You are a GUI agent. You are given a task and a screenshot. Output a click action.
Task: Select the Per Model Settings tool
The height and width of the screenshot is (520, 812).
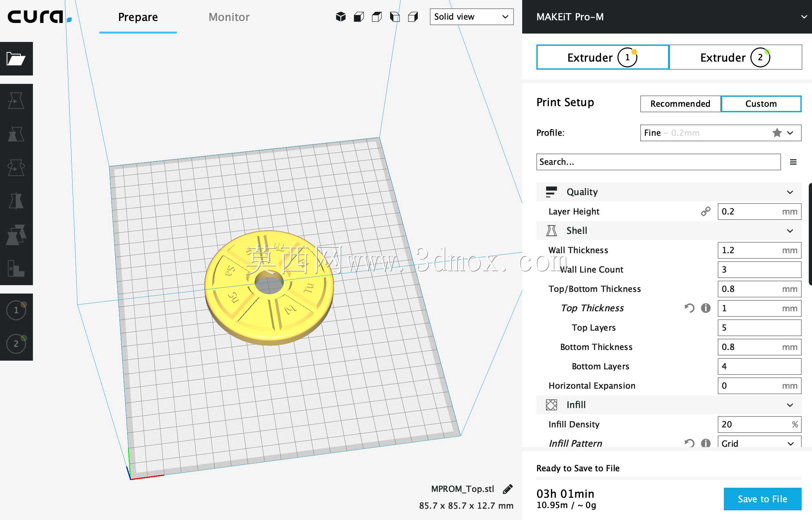16,235
